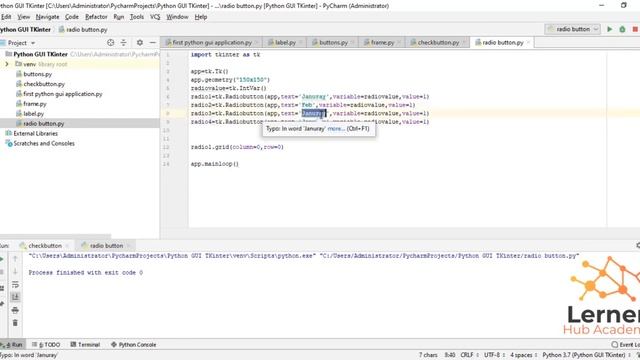Open the Event Log tool window

click(x=626, y=344)
